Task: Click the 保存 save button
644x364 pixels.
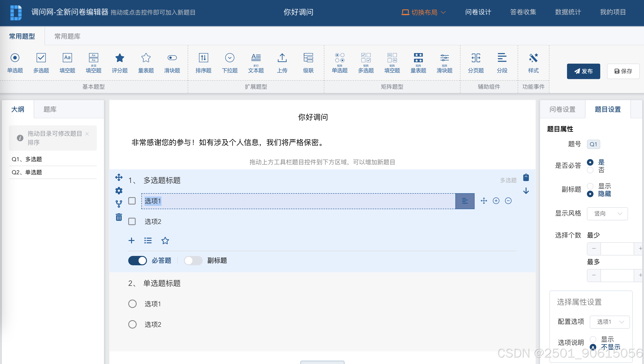Action: pyautogui.click(x=623, y=71)
